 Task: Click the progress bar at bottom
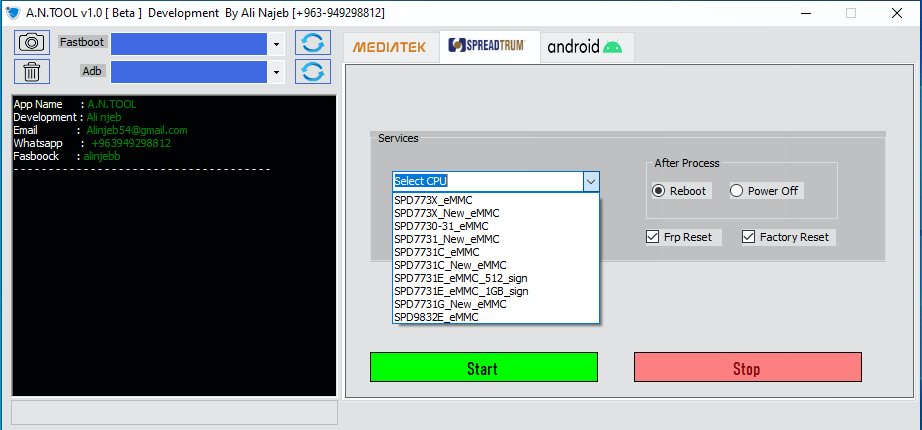click(175, 412)
